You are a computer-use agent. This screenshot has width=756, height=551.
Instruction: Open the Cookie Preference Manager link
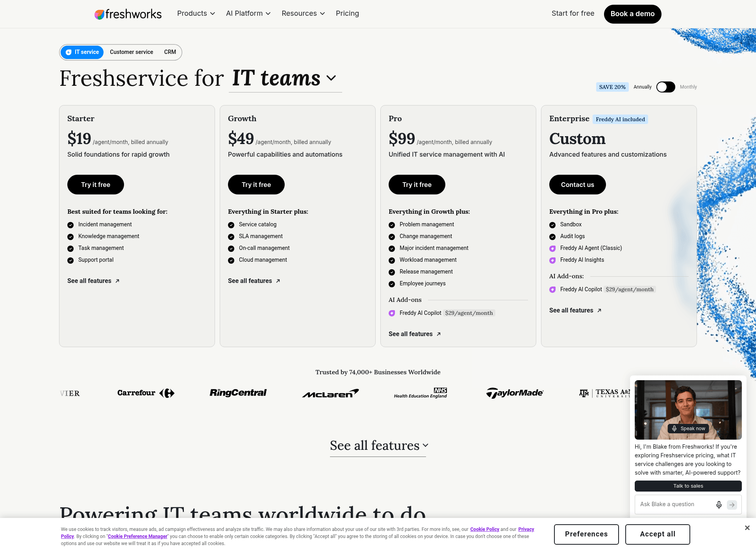(137, 536)
